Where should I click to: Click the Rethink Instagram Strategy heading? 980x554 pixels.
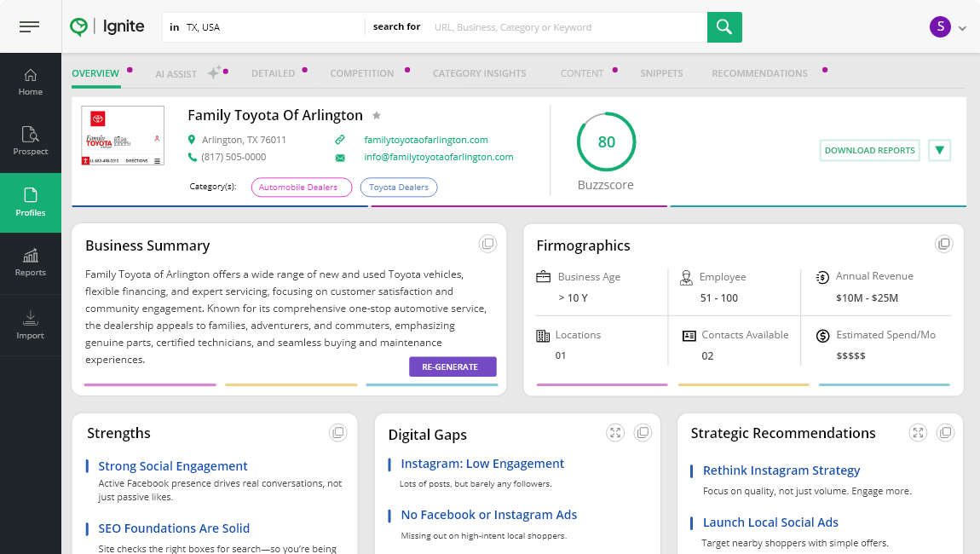[x=781, y=470]
